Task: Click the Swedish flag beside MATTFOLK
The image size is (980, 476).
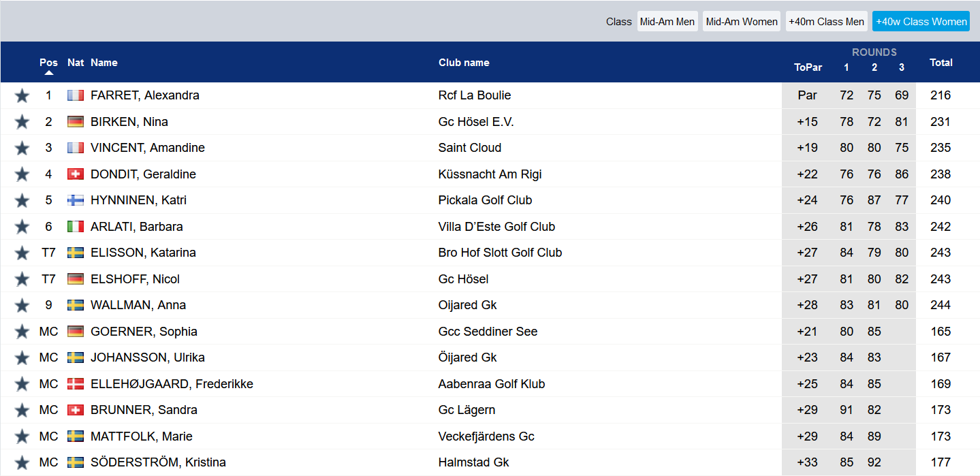Action: point(76,437)
